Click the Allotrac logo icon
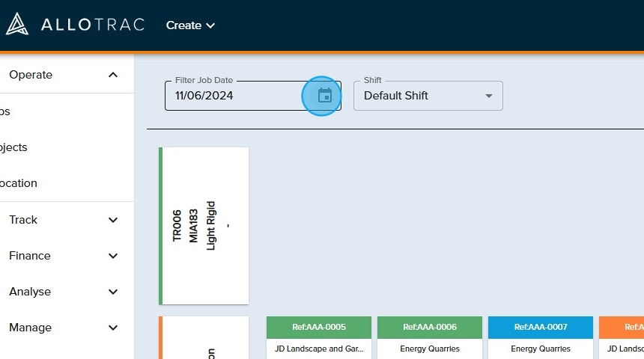644x359 pixels. [16, 25]
